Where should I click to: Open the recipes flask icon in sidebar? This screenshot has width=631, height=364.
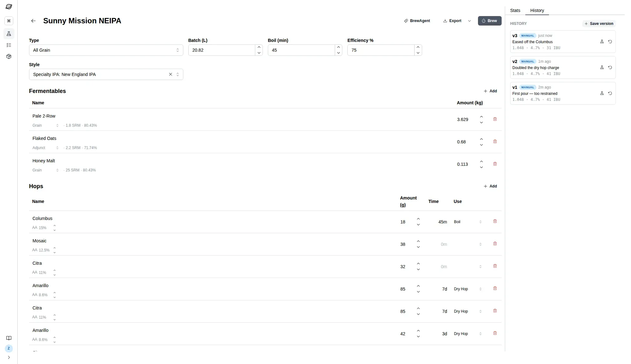[9, 34]
